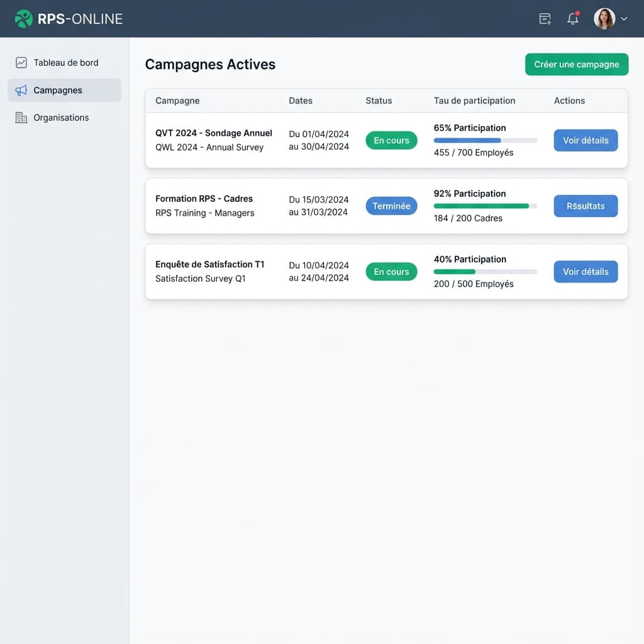The image size is (644, 644).
Task: Open Tableau de bord menu item
Action: [x=65, y=63]
